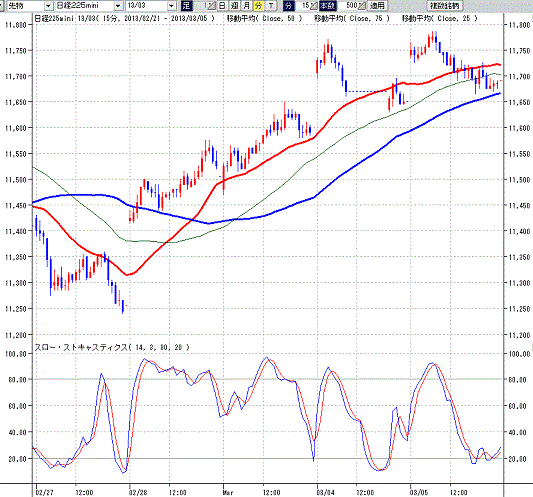
Task: Select the minute 分 timeframe button
Action: [259, 5]
